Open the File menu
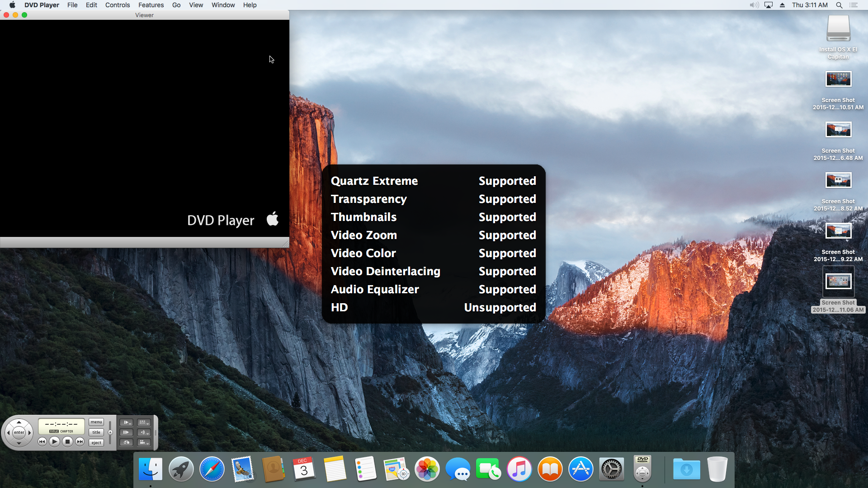This screenshot has height=488, width=868. 72,5
